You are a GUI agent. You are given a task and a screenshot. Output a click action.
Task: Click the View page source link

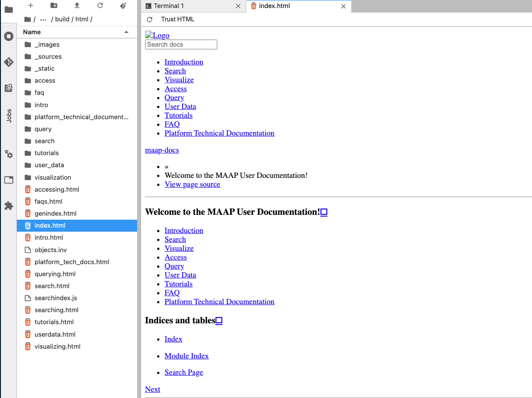click(192, 184)
